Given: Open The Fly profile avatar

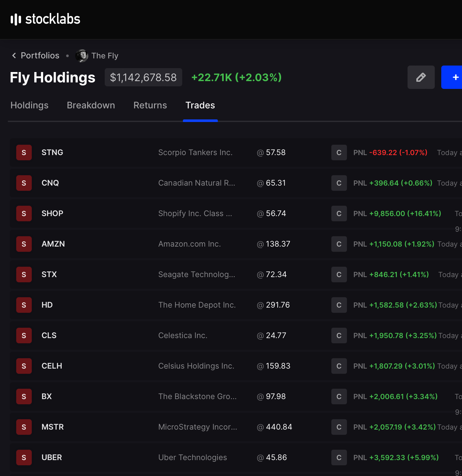Looking at the screenshot, I should [x=82, y=56].
